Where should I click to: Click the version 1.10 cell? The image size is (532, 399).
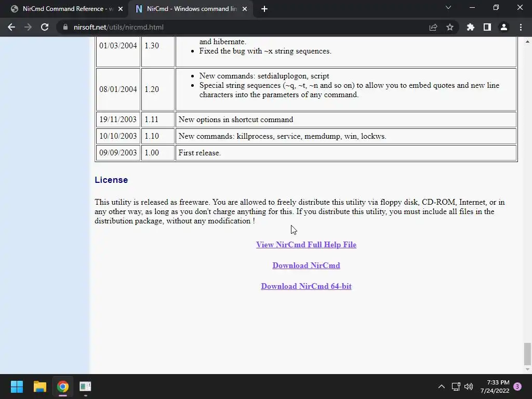coord(158,136)
